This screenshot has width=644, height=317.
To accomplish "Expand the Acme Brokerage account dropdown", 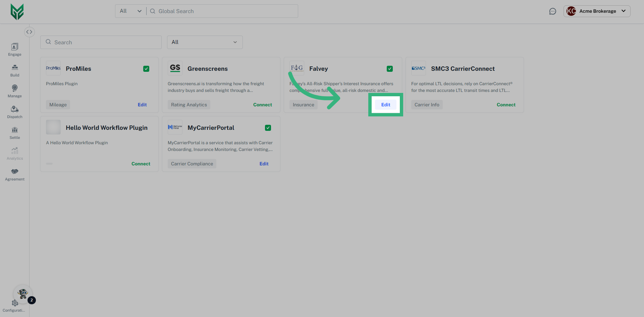I will pos(597,11).
